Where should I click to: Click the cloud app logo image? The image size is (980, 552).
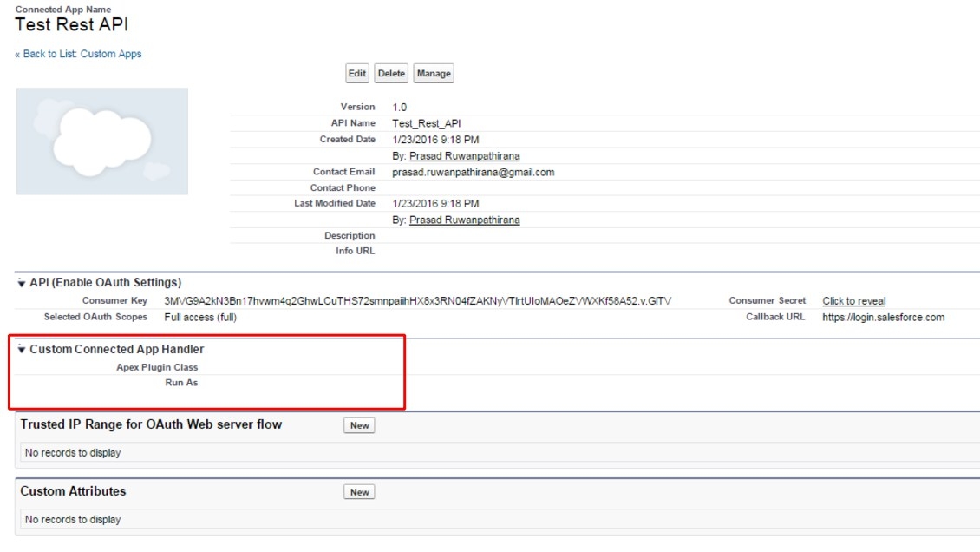tap(101, 141)
